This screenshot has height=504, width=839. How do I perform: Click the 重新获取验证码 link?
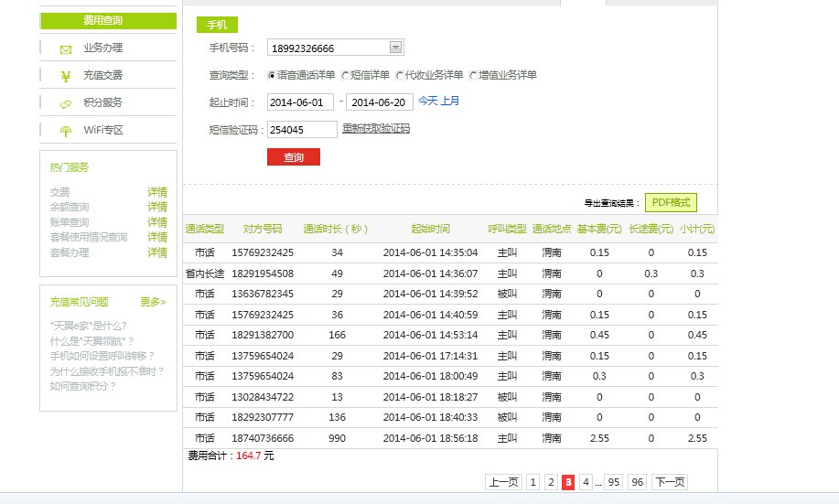point(376,129)
